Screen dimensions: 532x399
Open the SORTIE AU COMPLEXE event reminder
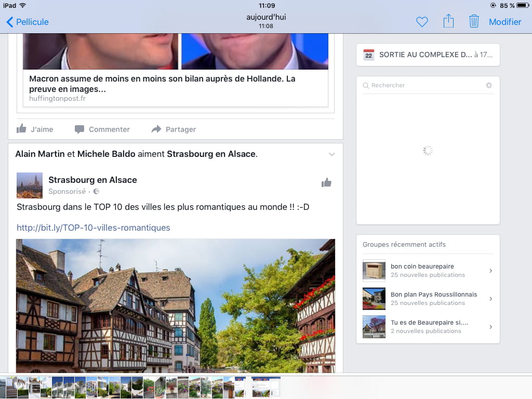(x=428, y=55)
